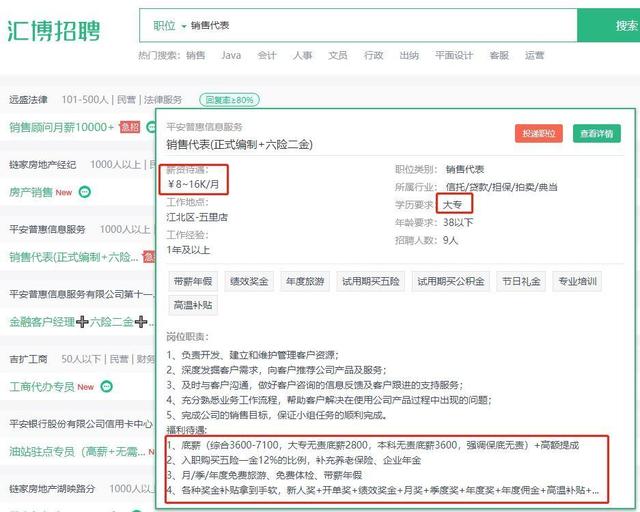
Task: Open job 销售顾问月薪10000+
Action: 62,127
